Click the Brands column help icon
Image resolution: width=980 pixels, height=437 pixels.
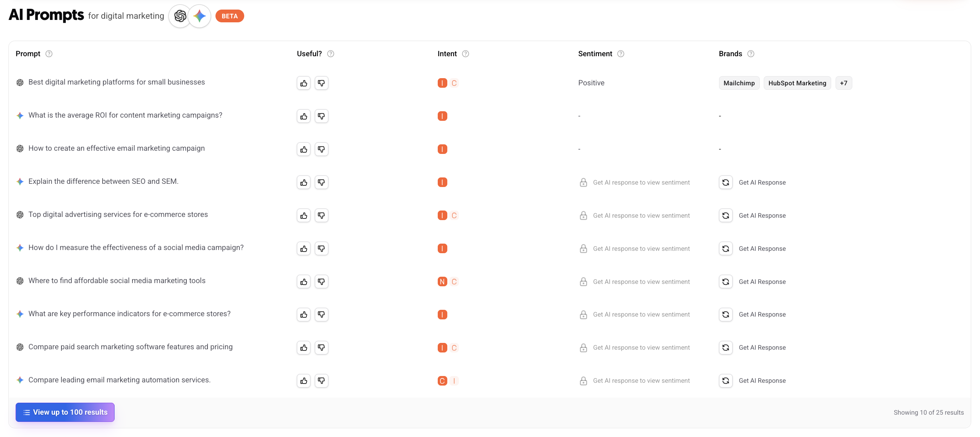point(751,54)
